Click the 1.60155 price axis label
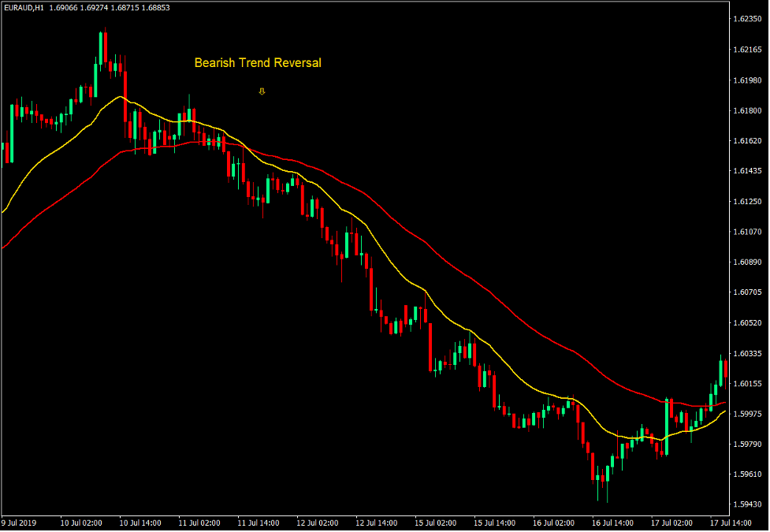770x532 pixels. click(746, 384)
